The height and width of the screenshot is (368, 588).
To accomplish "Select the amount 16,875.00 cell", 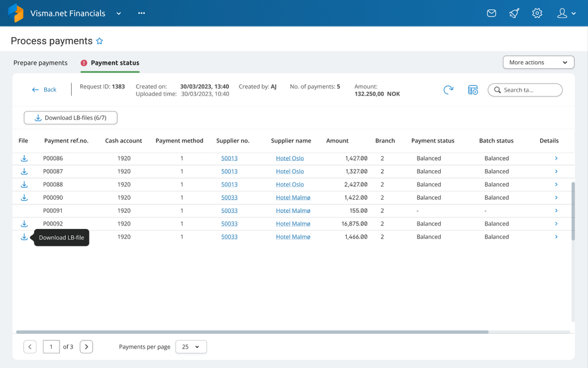I will [354, 224].
